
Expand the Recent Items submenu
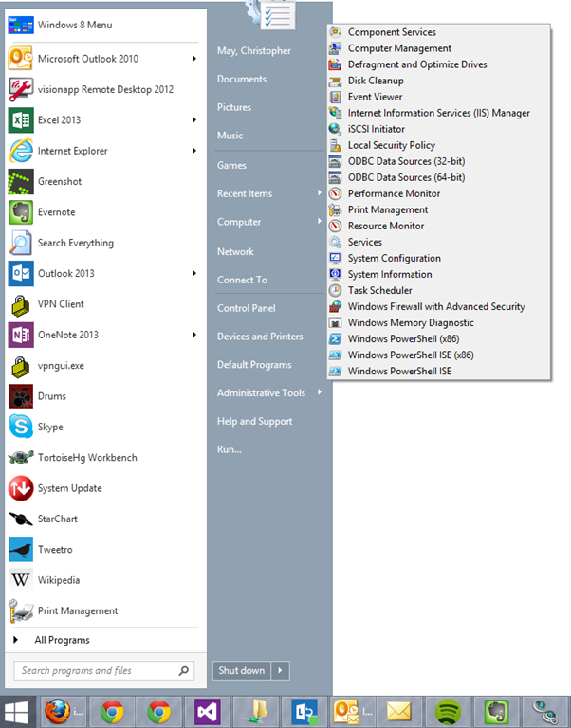(x=319, y=193)
